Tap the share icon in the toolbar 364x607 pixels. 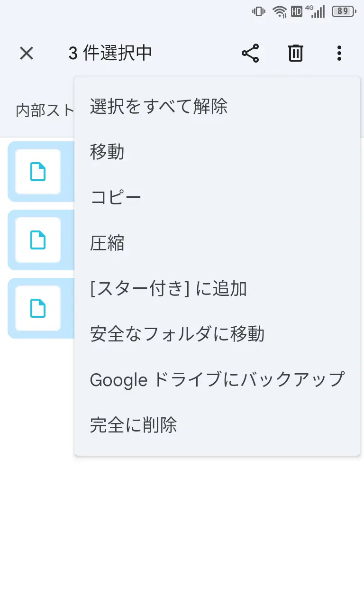(250, 53)
